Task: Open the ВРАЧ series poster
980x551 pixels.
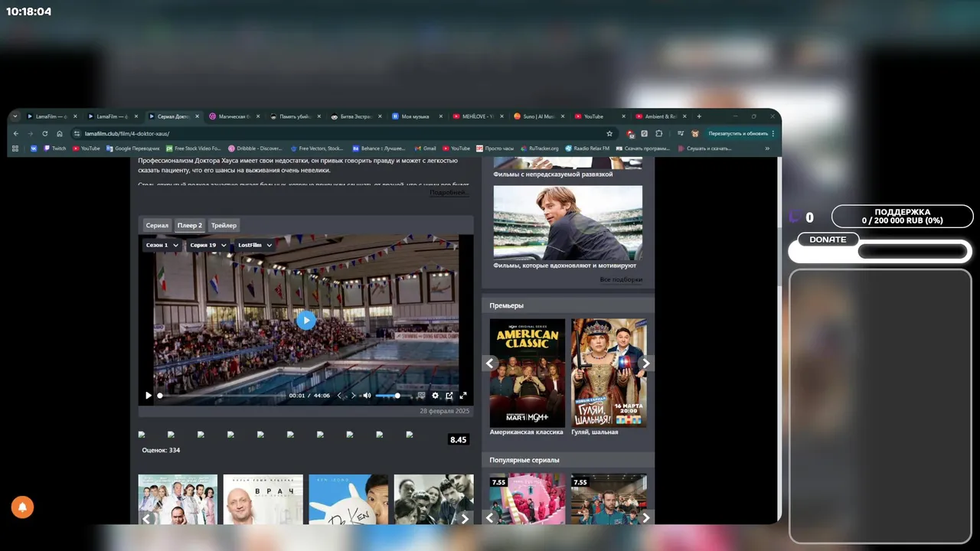Action: [263, 500]
